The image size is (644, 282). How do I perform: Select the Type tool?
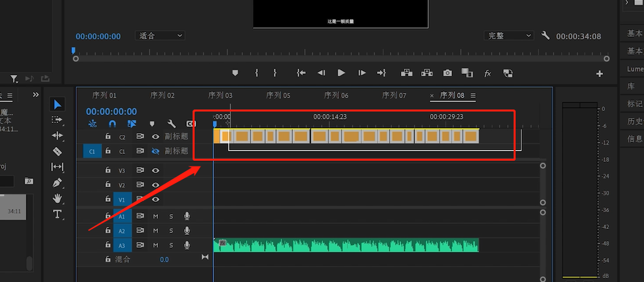pos(57,214)
